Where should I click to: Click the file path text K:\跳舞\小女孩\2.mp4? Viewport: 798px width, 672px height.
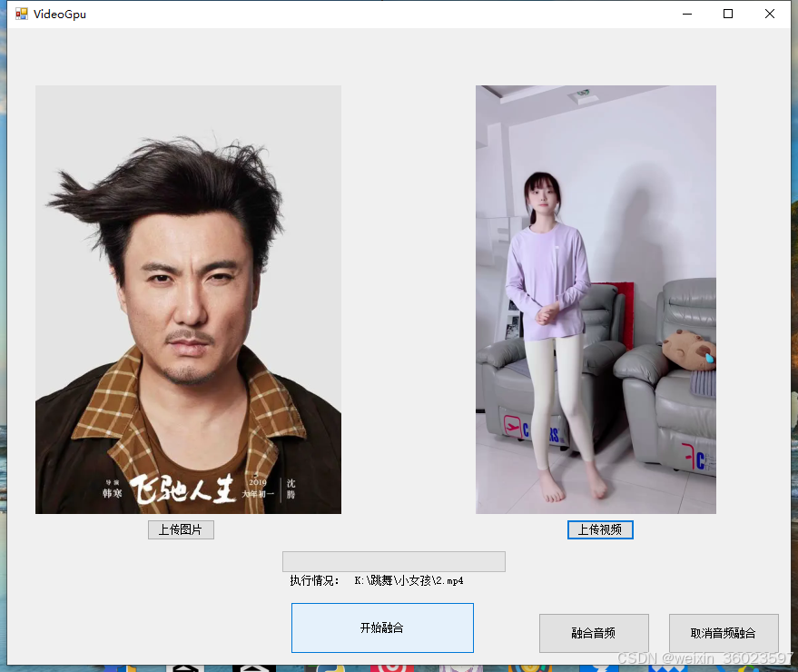[409, 580]
